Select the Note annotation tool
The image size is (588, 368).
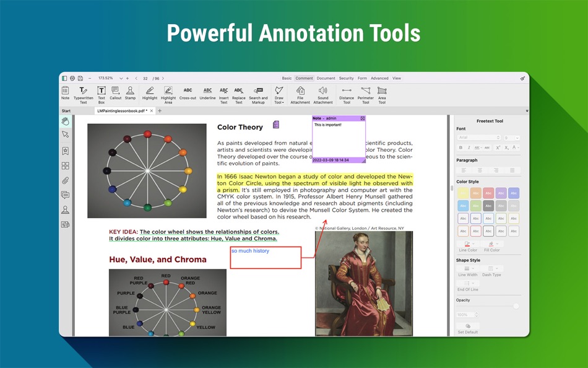pyautogui.click(x=65, y=93)
